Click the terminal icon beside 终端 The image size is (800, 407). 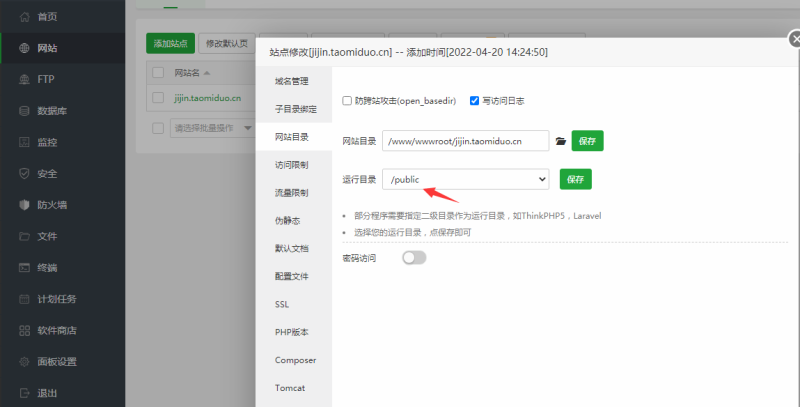tap(24, 268)
